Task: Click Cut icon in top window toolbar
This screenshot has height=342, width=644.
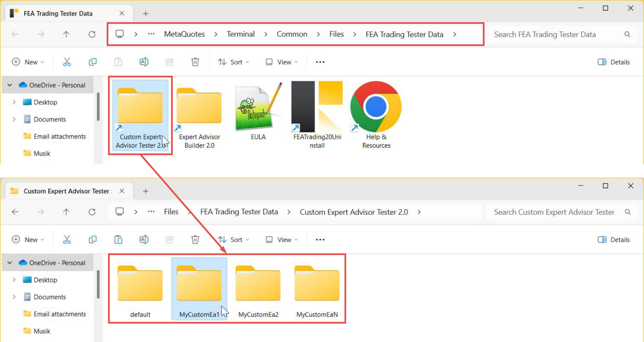Action: (x=67, y=62)
